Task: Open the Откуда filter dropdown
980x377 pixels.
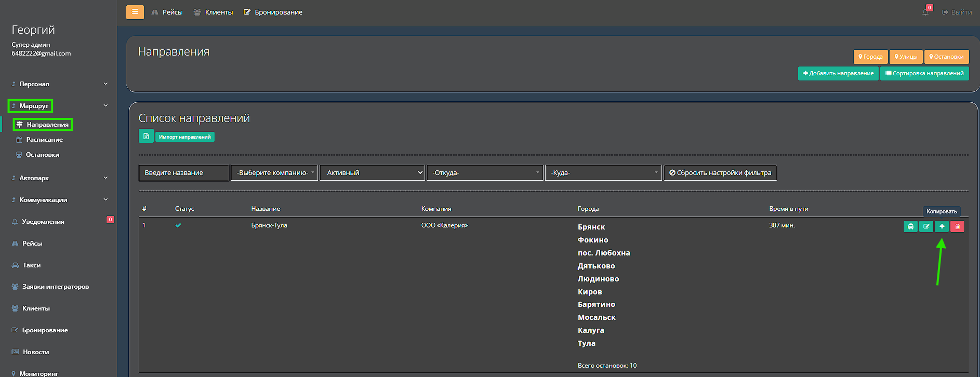Action: tap(484, 173)
